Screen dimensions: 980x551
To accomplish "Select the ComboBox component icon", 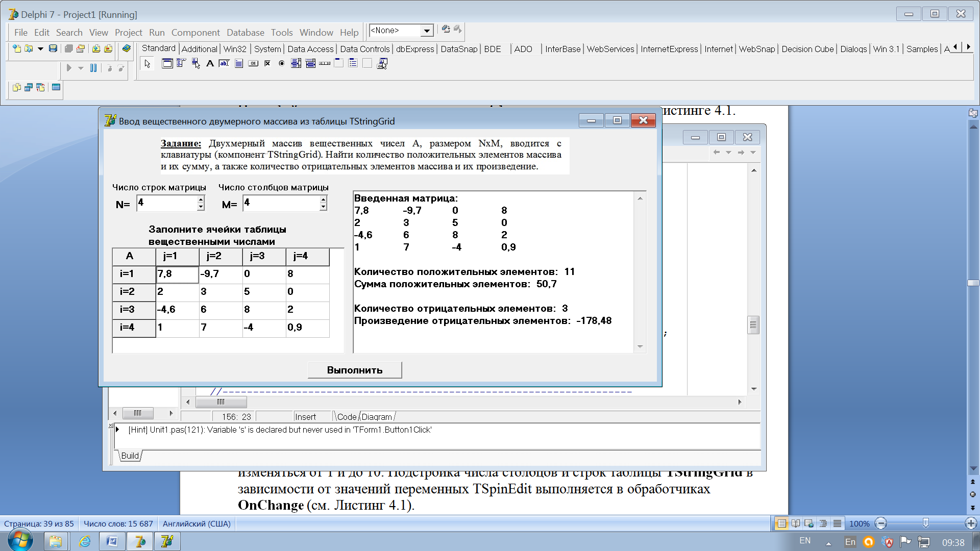I will [x=310, y=63].
